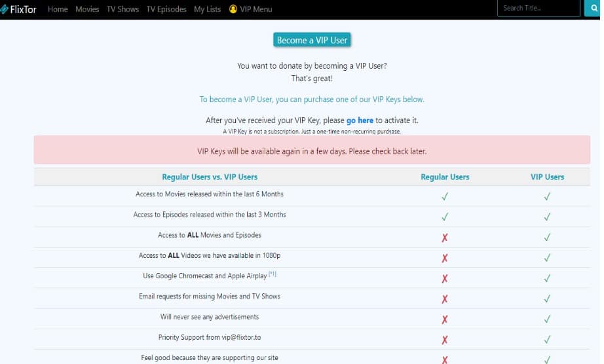Screen dimensions: 604x364
Task: Click VIP check for 1080p videos row
Action: pos(547,258)
